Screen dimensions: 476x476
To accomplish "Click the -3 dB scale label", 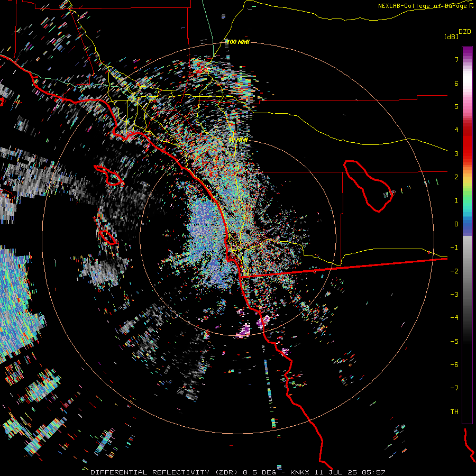I will click(x=454, y=295).
